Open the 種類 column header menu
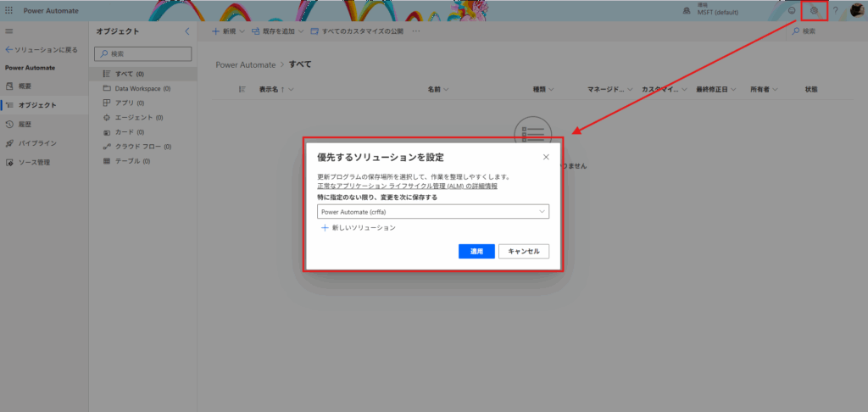This screenshot has height=412, width=868. click(543, 89)
